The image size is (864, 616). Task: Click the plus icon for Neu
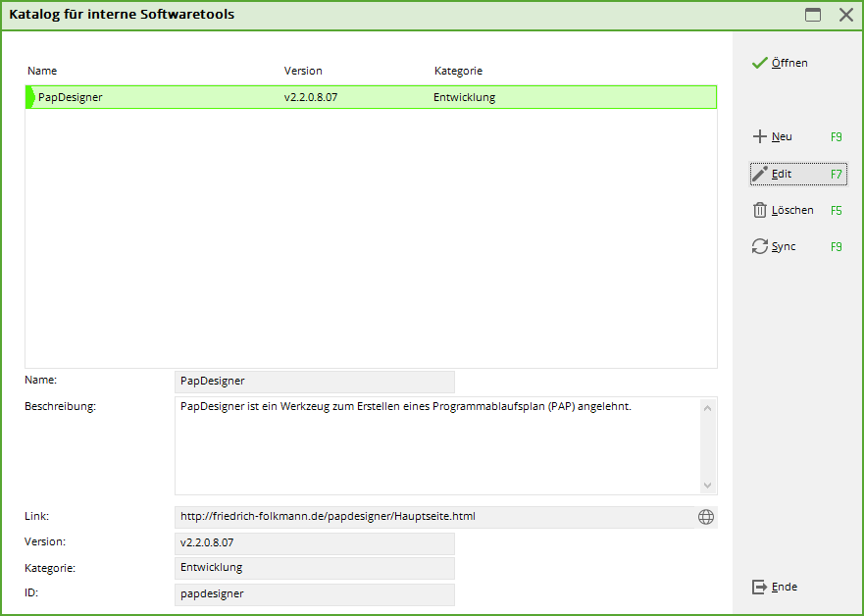[759, 136]
